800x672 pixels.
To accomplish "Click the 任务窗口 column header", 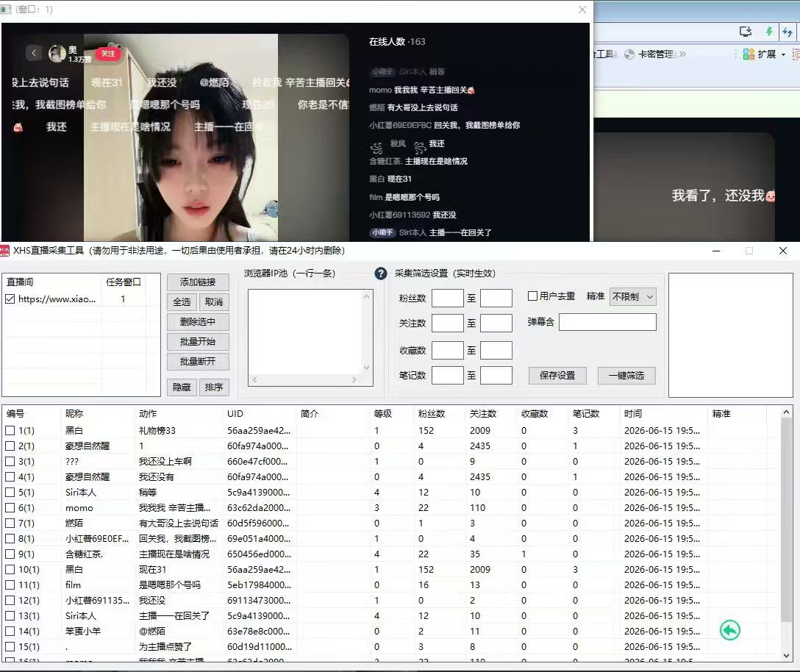I will click(124, 282).
